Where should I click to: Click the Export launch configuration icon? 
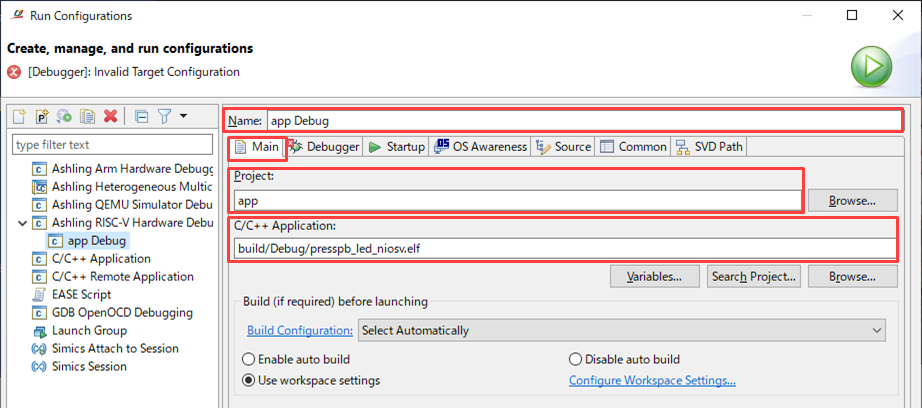coord(64,116)
